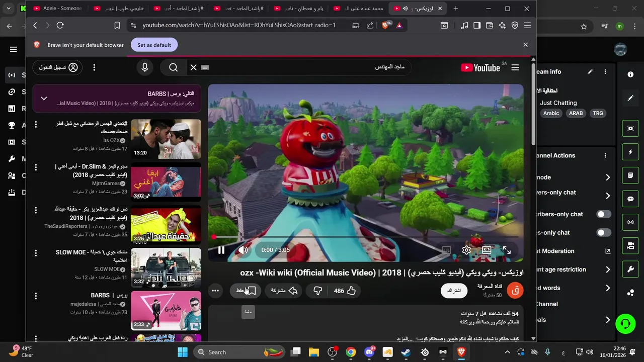Open options for the SLOW MOE video
The width and height of the screenshot is (644, 362).
(36, 252)
